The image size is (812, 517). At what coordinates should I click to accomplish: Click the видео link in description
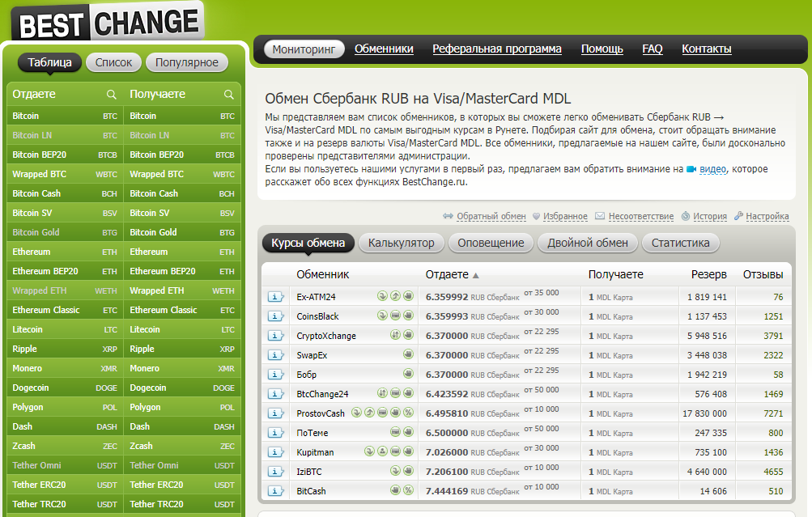coord(712,169)
